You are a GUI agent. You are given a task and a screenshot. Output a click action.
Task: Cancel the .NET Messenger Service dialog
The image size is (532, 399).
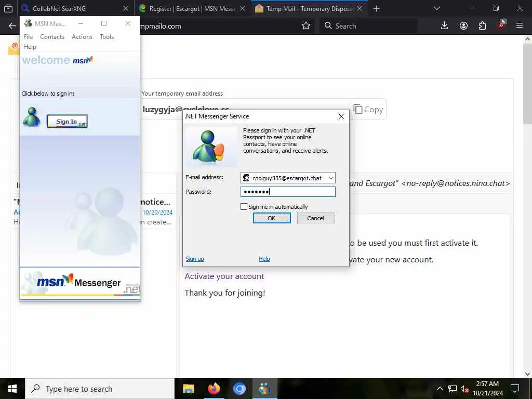pyautogui.click(x=315, y=218)
